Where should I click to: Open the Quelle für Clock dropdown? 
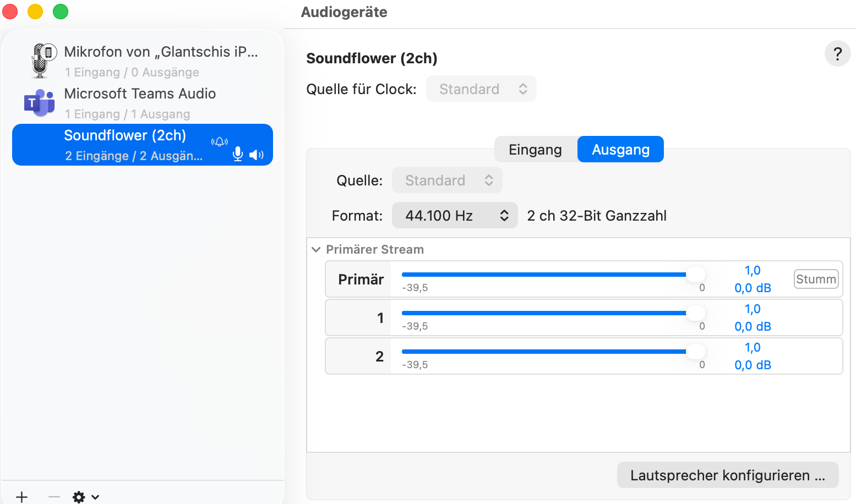481,89
